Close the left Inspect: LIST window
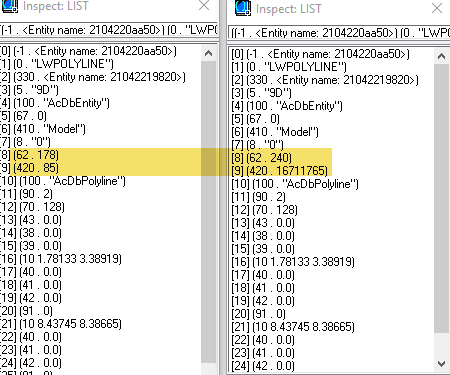This screenshot has width=450, height=375. [x=204, y=5]
